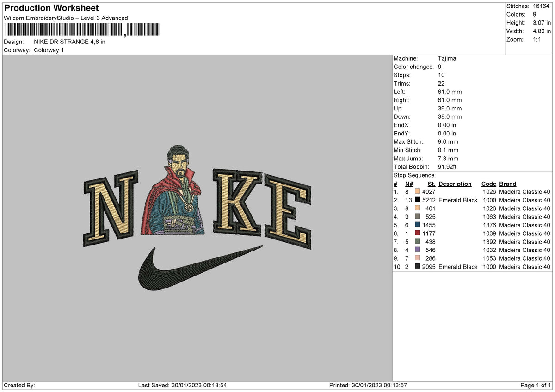Pick the red swatch beside 1177 stitches
This screenshot has width=555, height=392.
(x=418, y=233)
